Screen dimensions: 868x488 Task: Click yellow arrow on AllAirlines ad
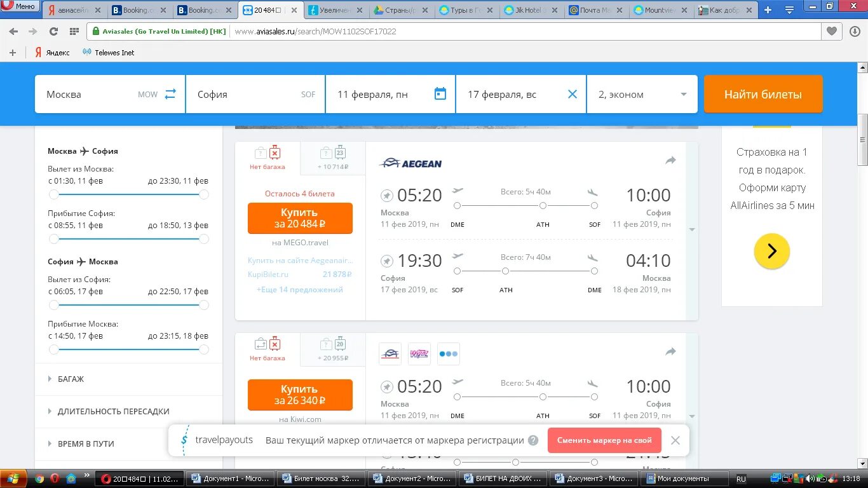point(772,252)
